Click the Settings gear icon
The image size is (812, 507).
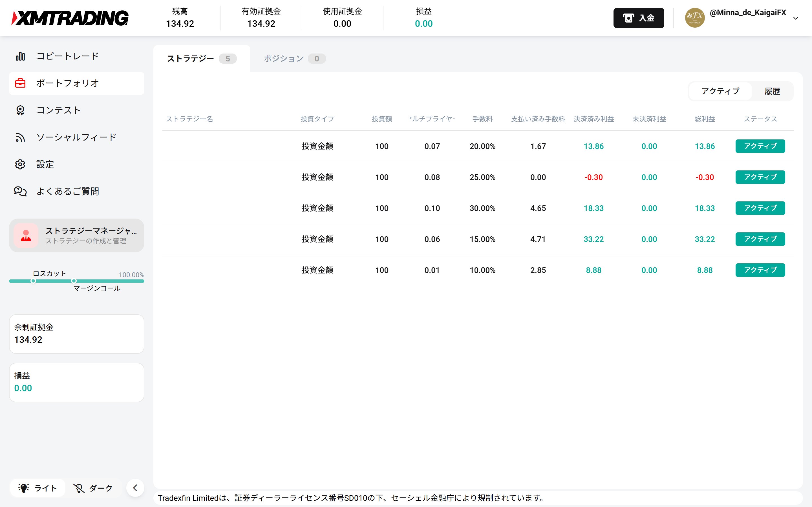coord(20,164)
